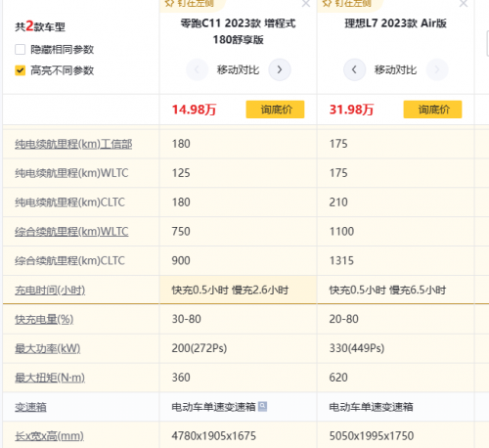
Task: Click the 360 torque value
Action: [x=181, y=378]
